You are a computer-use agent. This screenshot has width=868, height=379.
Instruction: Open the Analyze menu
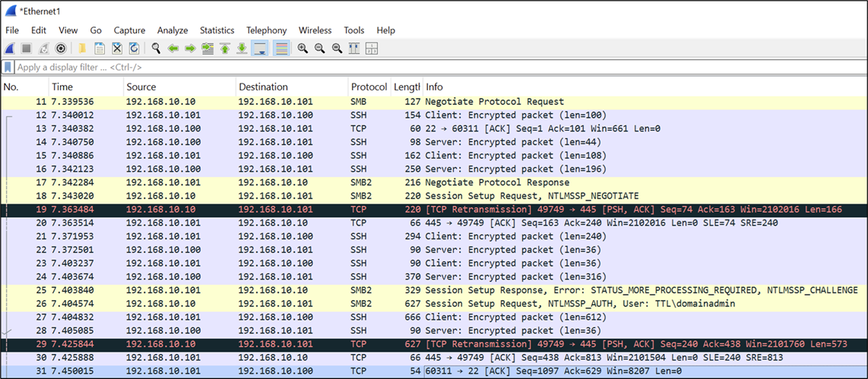173,30
